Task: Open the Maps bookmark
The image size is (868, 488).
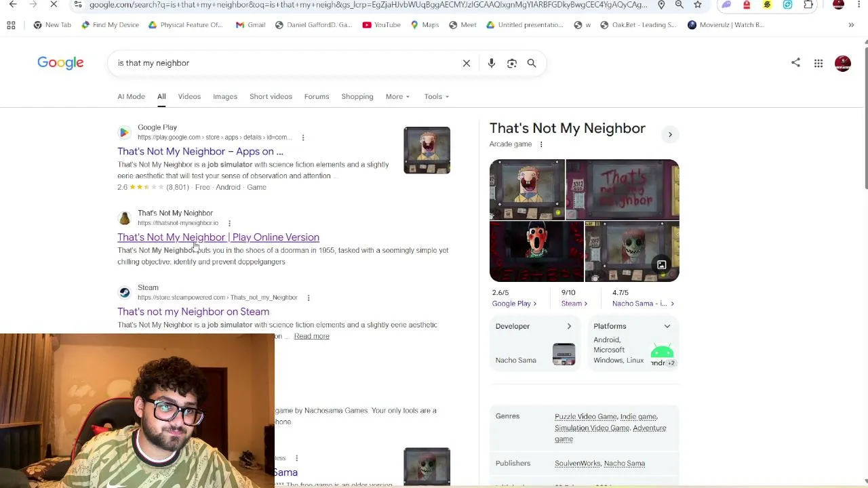Action: (425, 25)
